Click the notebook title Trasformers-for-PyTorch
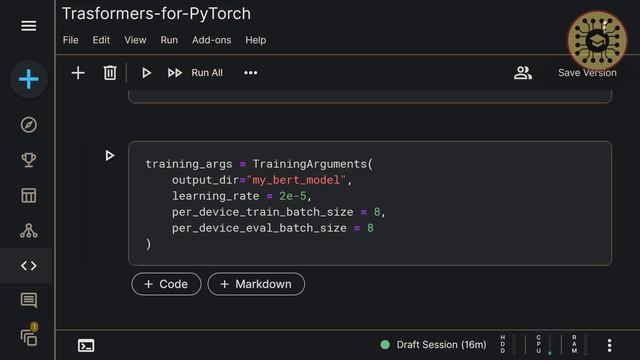640x360 pixels. coord(156,14)
